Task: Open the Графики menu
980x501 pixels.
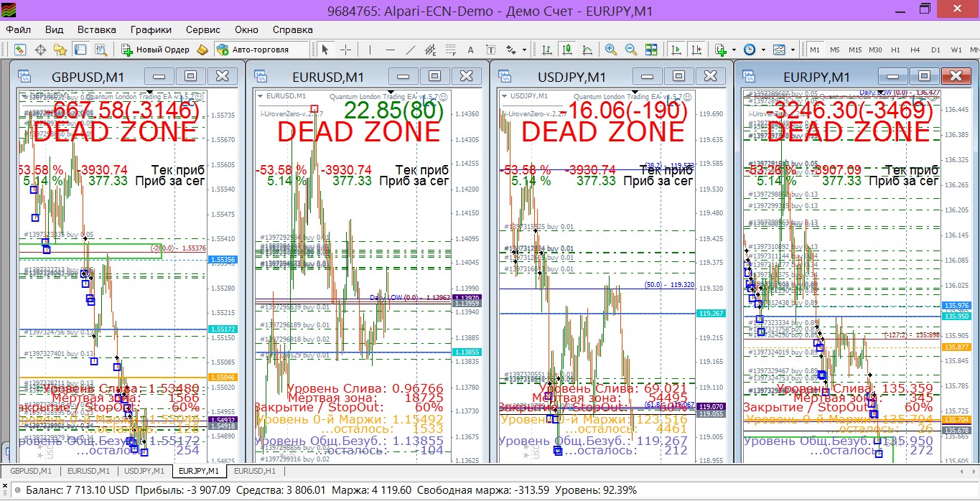Action: click(151, 29)
